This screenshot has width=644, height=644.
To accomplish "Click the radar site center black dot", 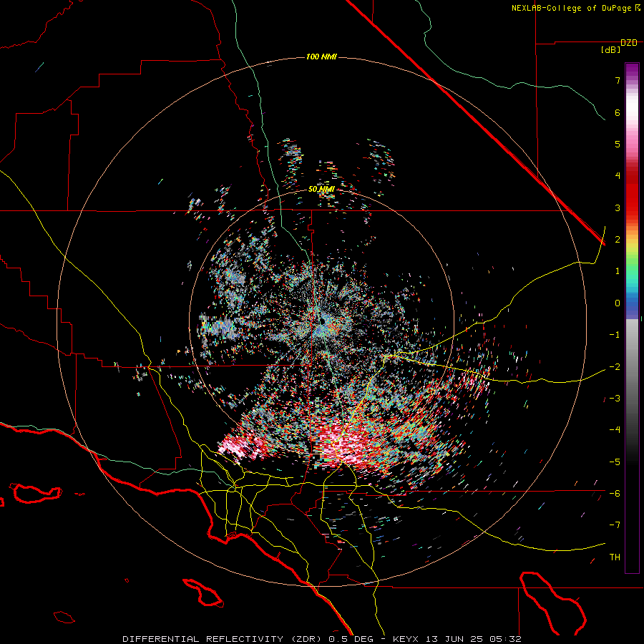I will click(x=323, y=321).
